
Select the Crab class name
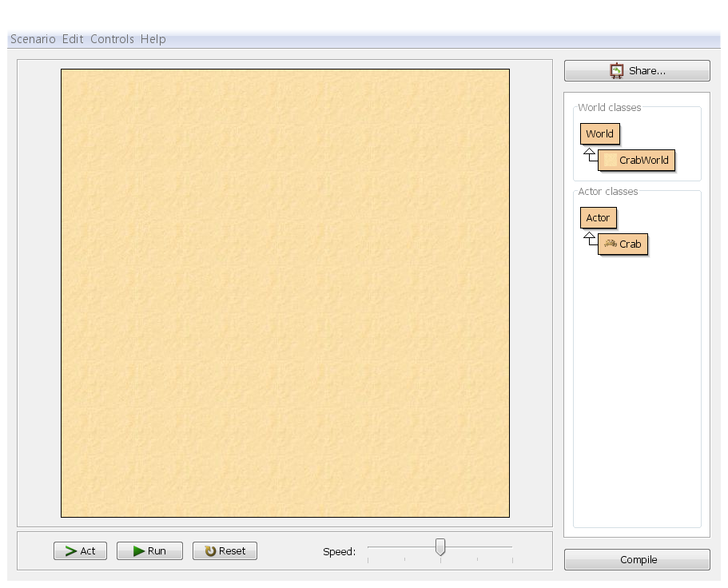point(630,244)
